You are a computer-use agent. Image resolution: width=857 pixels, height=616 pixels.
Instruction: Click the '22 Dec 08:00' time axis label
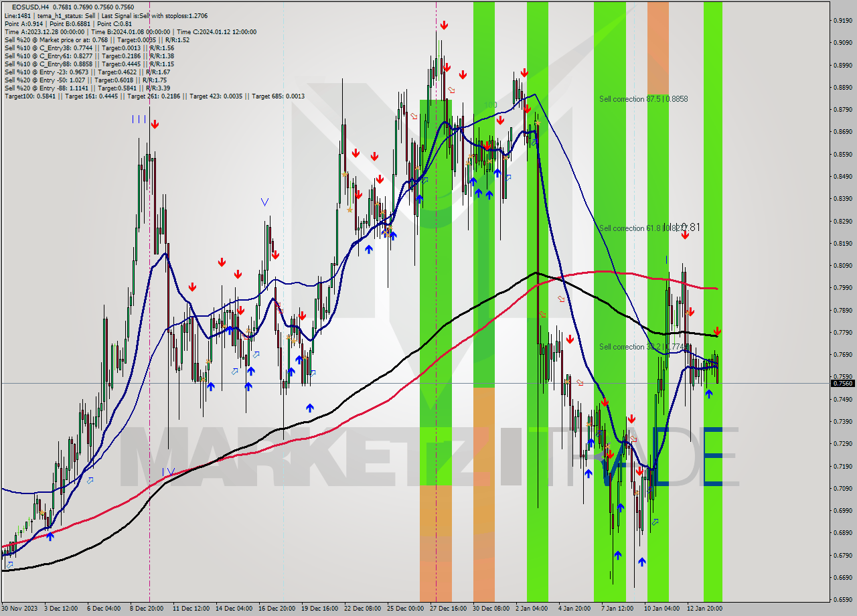[362, 609]
